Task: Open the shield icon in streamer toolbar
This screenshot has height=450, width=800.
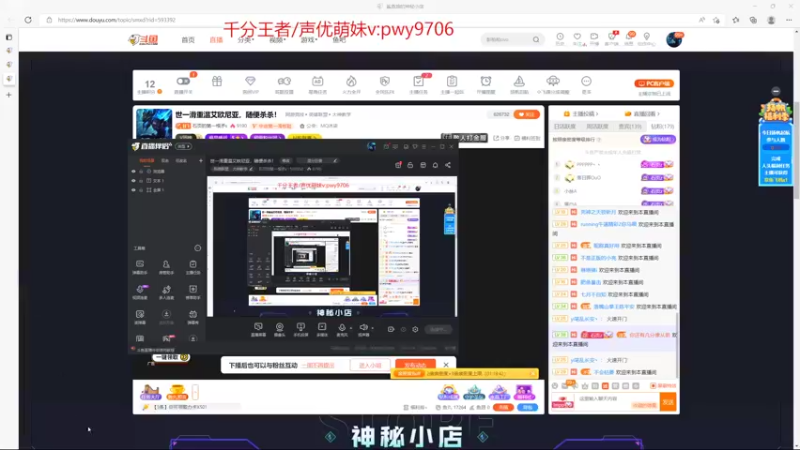Action: click(x=385, y=81)
